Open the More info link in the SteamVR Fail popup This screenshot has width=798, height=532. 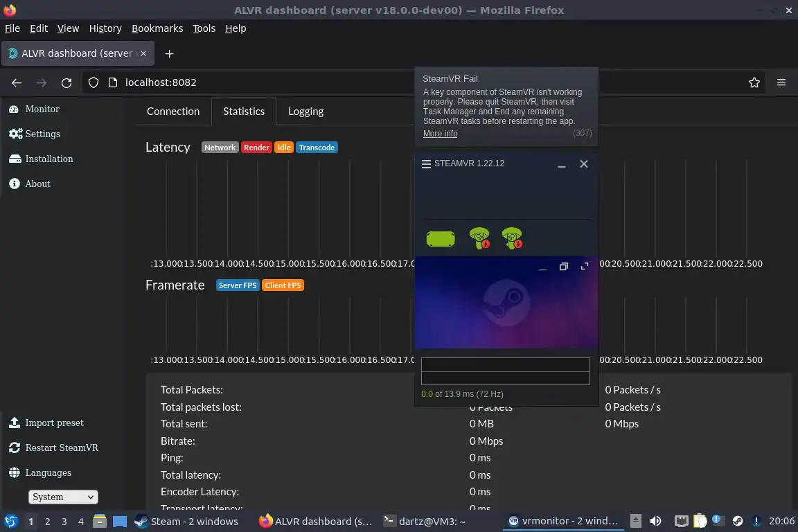441,134
